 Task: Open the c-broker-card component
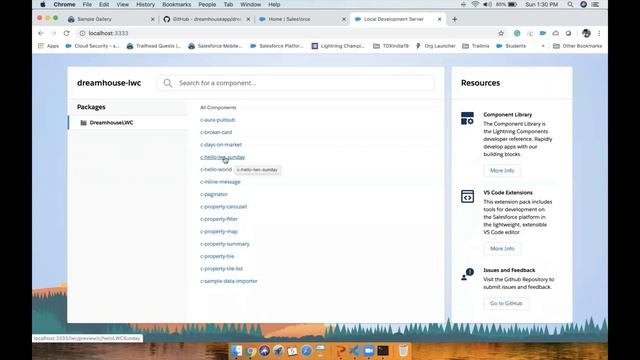tap(216, 132)
